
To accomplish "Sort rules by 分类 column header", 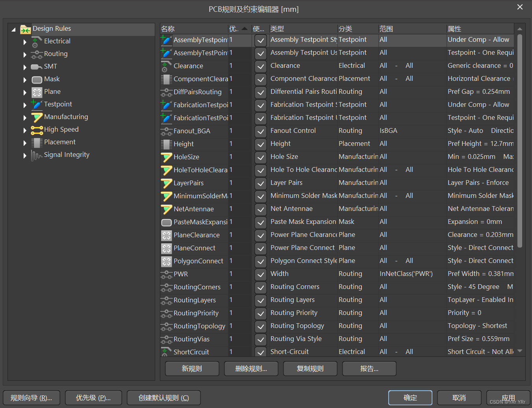I will [x=358, y=29].
